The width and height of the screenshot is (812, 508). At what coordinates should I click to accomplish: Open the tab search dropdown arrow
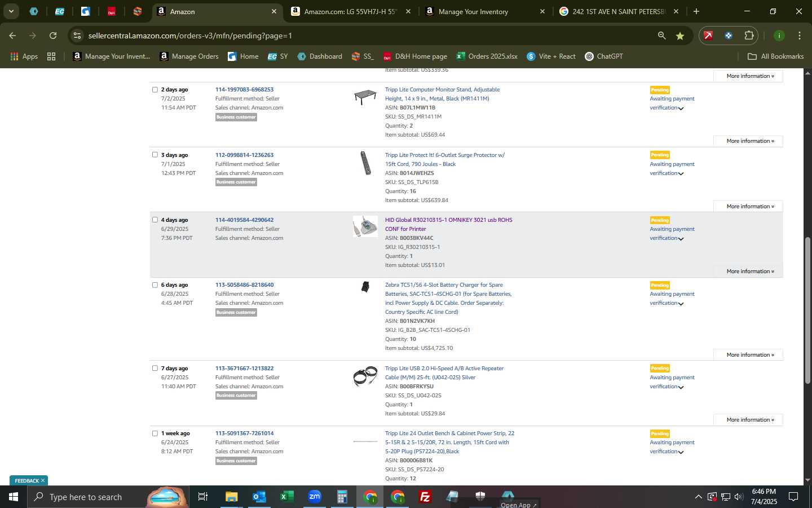point(11,11)
